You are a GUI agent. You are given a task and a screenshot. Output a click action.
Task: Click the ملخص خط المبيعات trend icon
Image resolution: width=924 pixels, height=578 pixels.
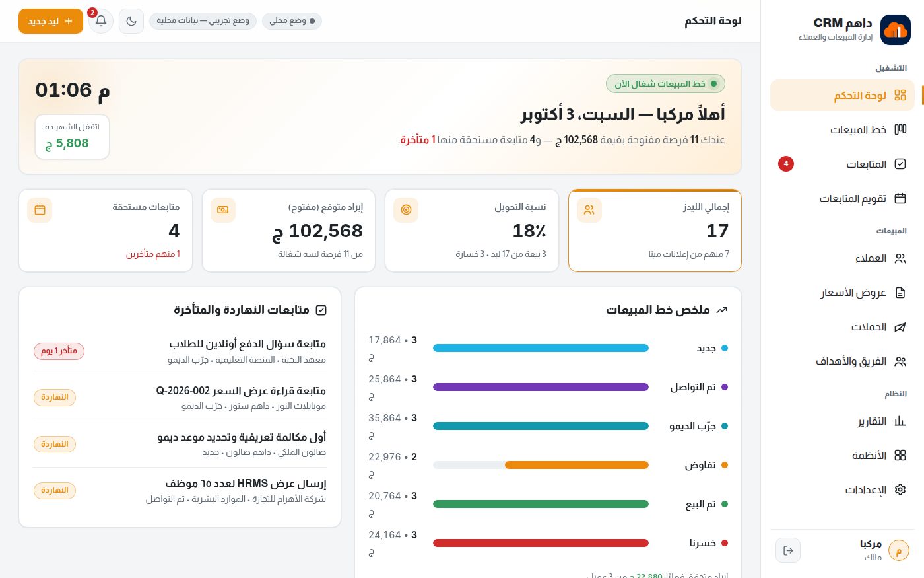point(722,310)
